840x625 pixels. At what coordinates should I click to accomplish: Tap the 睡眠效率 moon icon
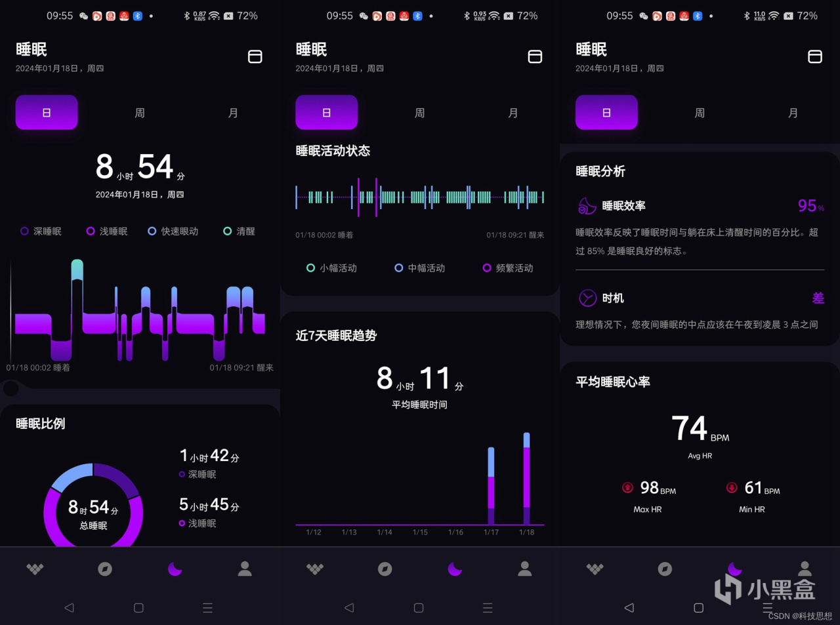coord(587,206)
